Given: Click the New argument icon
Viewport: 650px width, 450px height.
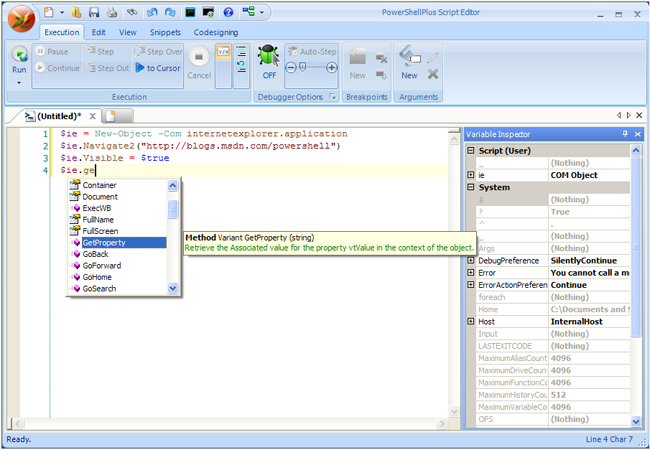Looking at the screenshot, I should pos(409,62).
